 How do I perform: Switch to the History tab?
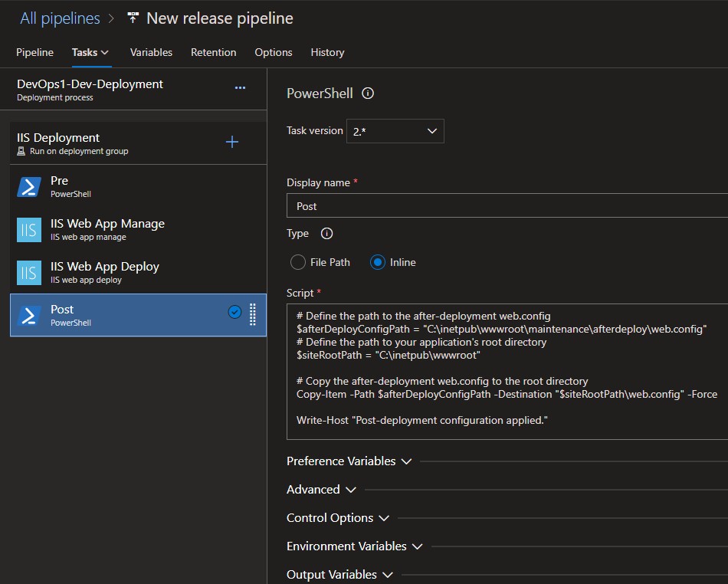[327, 52]
